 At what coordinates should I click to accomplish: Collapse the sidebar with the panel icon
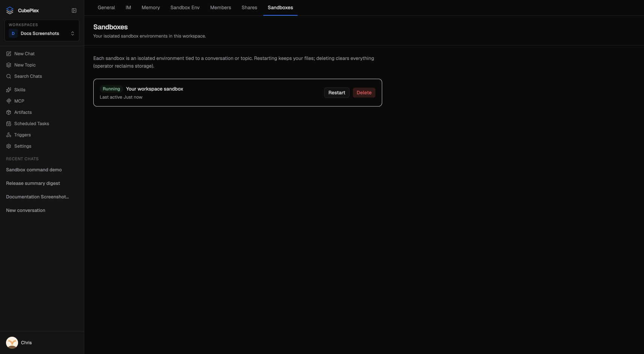74,11
